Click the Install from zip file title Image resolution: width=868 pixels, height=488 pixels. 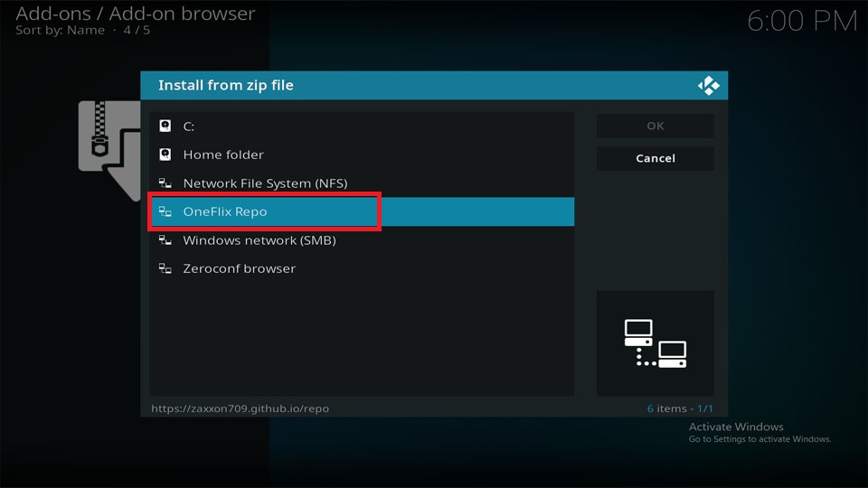226,85
